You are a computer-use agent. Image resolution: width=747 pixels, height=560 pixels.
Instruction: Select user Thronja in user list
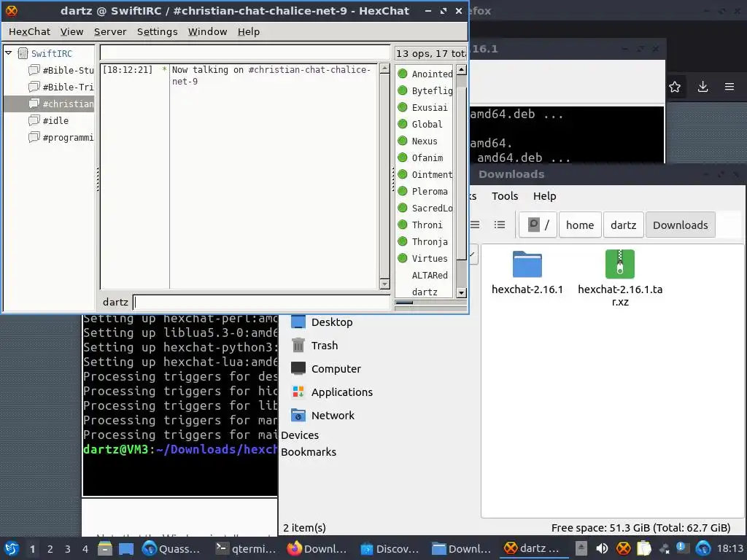click(430, 242)
